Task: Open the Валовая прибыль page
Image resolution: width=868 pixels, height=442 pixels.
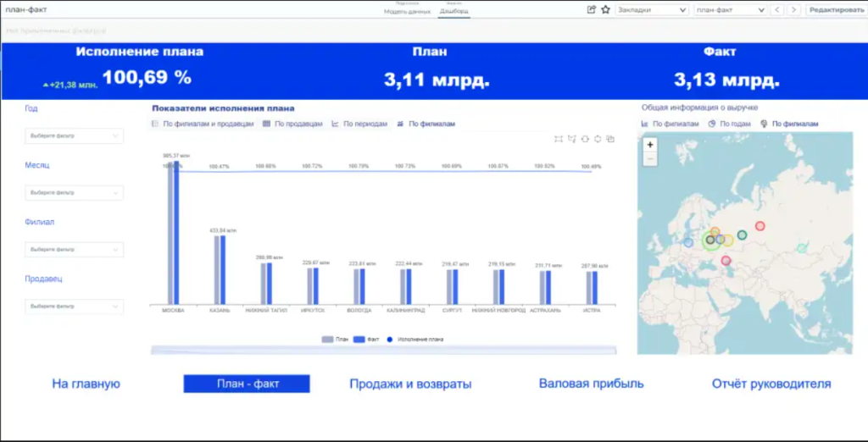Action: click(x=591, y=384)
